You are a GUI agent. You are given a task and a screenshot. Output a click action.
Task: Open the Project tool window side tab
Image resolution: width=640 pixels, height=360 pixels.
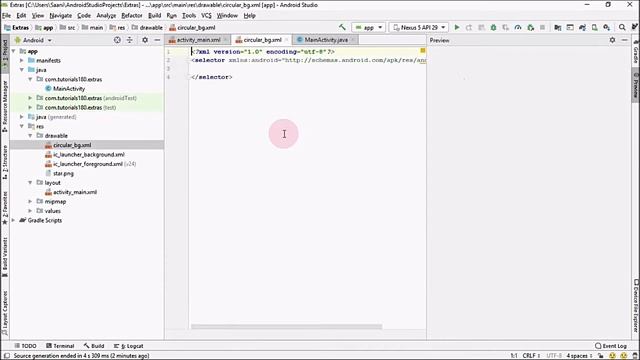5,54
